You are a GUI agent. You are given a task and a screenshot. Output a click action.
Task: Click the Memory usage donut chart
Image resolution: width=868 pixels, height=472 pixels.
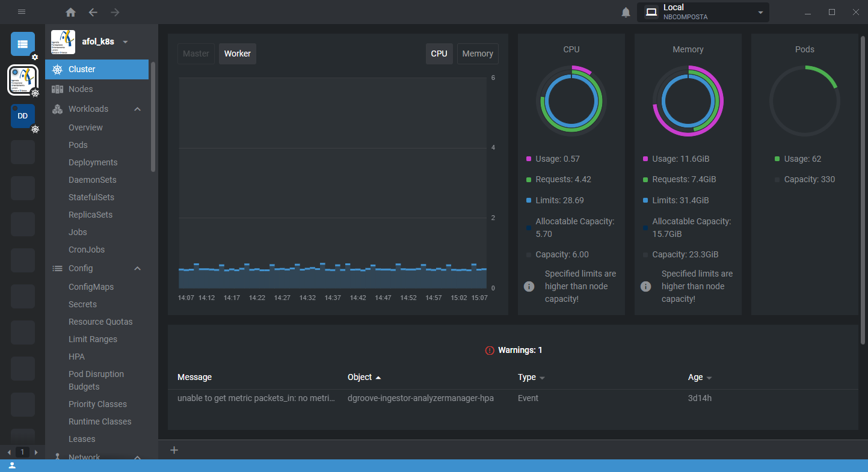point(688,101)
